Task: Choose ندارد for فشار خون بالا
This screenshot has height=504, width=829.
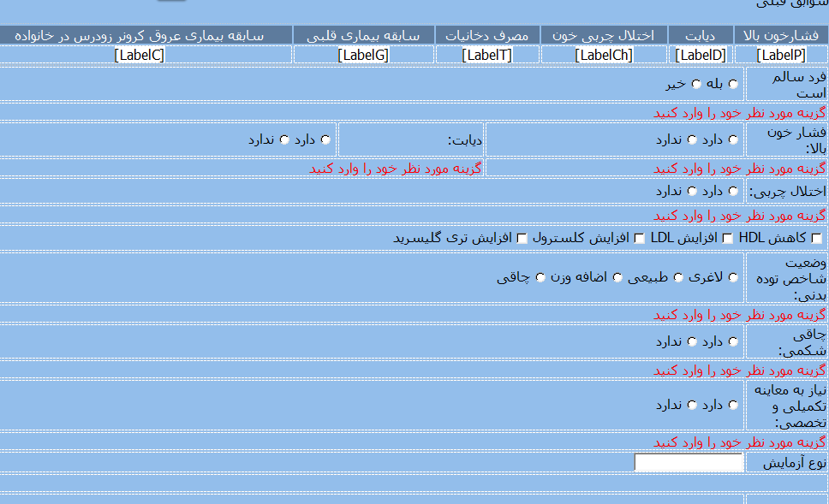Action: pyautogui.click(x=692, y=139)
